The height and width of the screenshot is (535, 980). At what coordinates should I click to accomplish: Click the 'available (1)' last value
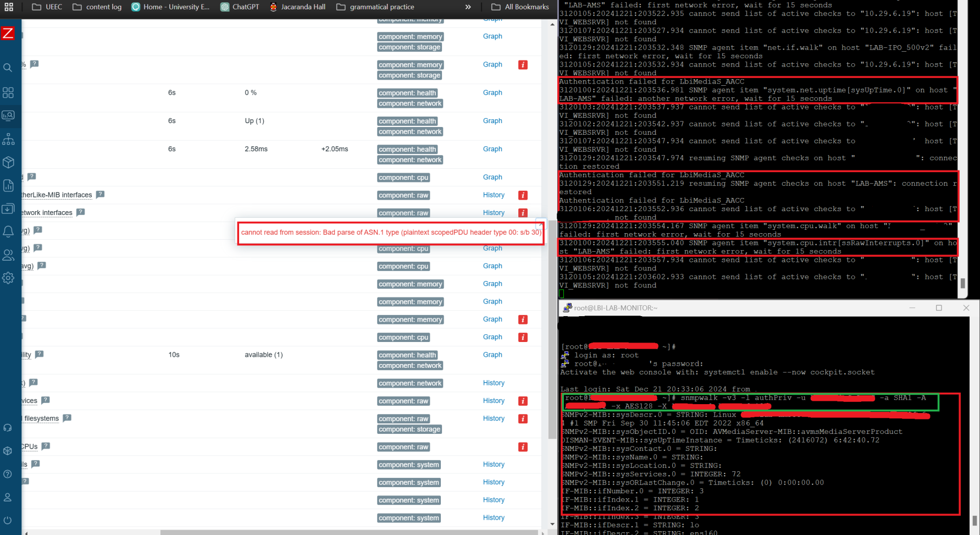(264, 355)
